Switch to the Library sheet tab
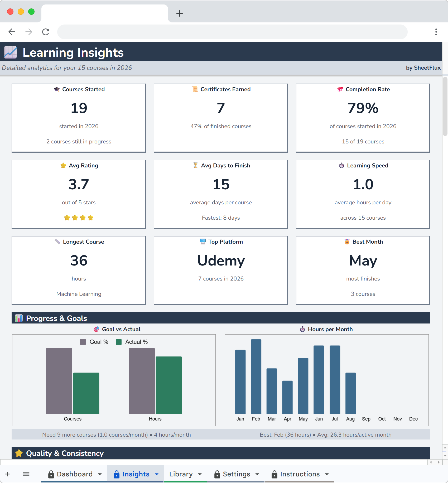 [181, 474]
